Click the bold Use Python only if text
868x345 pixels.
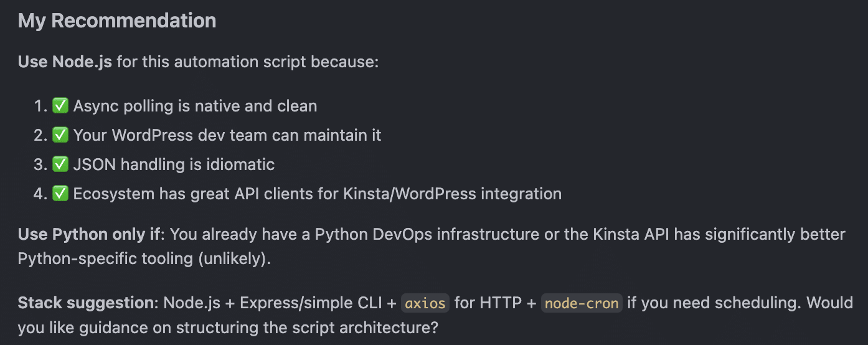pyautogui.click(x=90, y=235)
